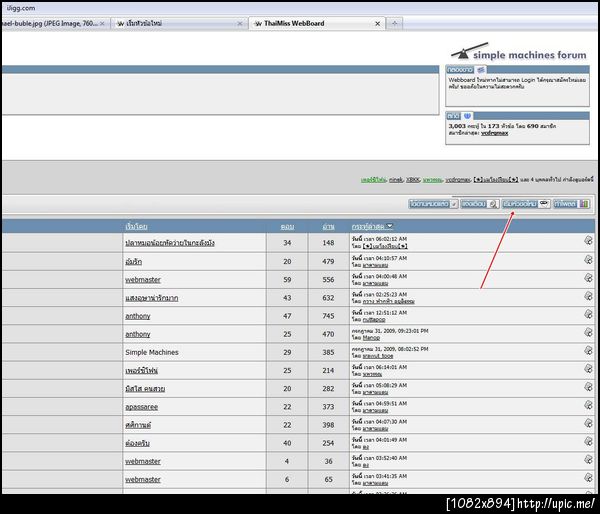The height and width of the screenshot is (514, 600).
Task: Click the news panel header icon
Action: [x=481, y=70]
